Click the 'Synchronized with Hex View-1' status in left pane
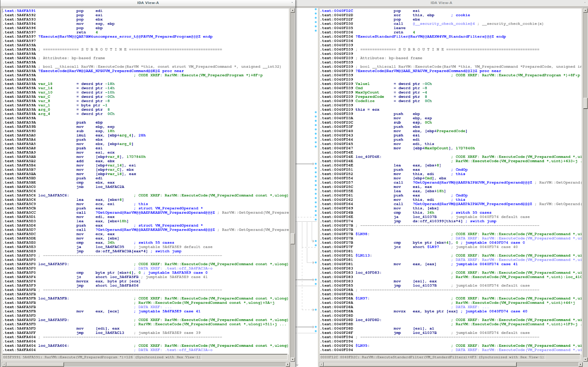The width and height of the screenshot is (588, 367). [168, 357]
